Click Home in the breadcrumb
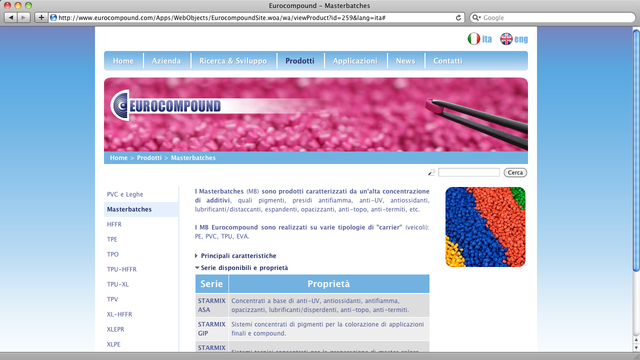The width and height of the screenshot is (640, 360). coord(118,158)
